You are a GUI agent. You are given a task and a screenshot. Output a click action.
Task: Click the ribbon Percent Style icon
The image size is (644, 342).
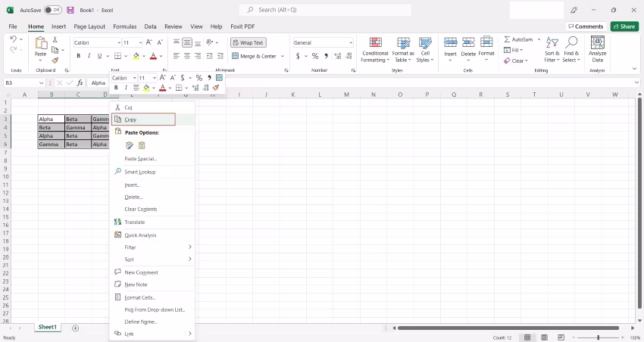[315, 56]
